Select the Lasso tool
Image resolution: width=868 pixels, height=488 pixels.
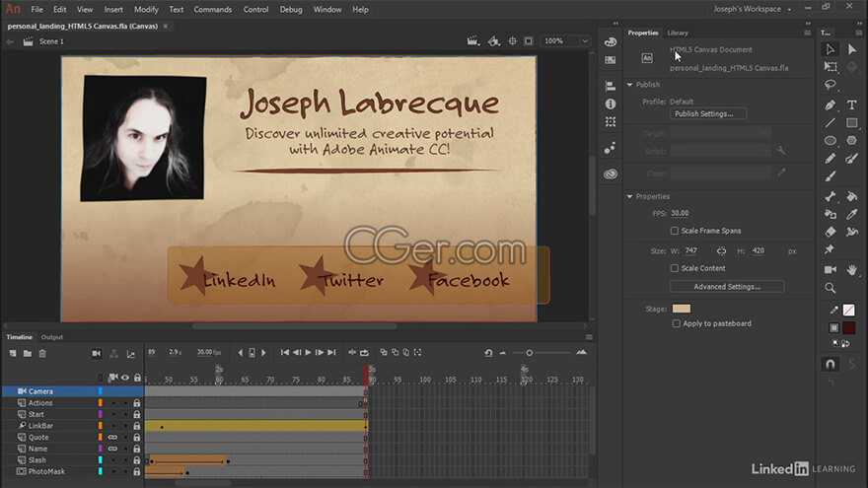click(831, 85)
